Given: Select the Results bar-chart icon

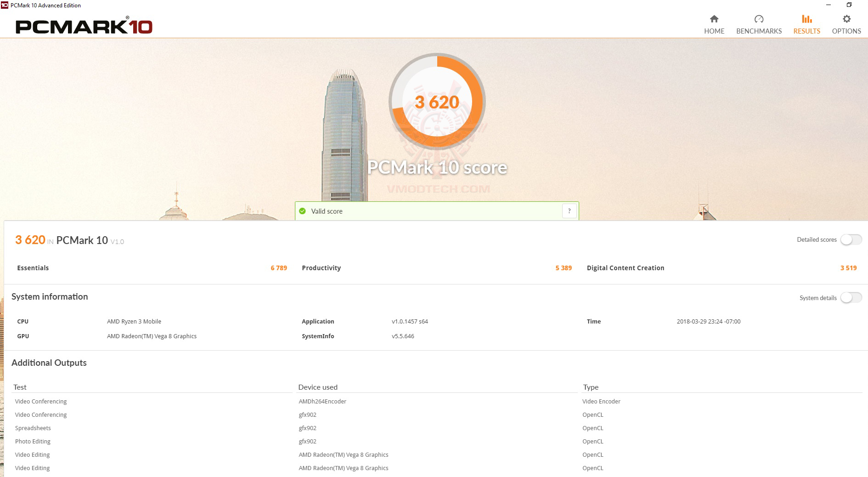Looking at the screenshot, I should [806, 19].
